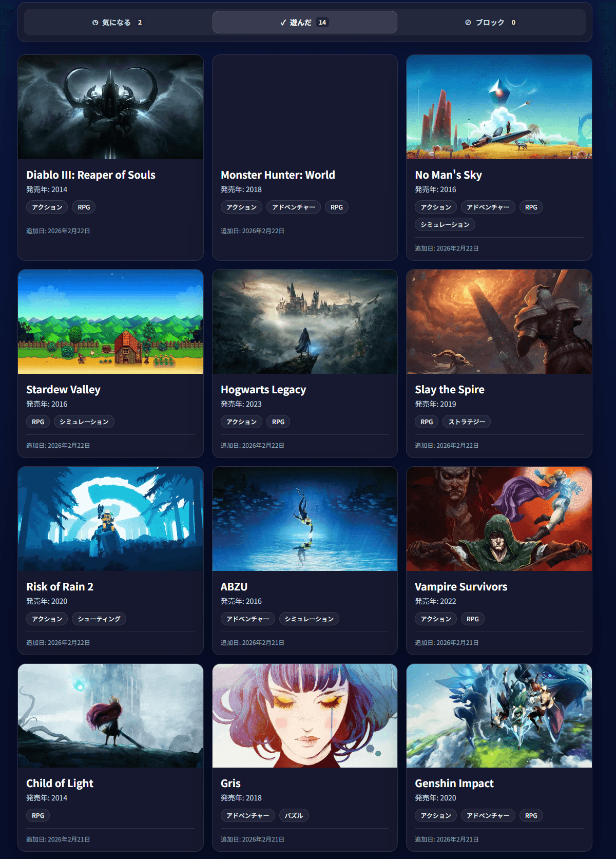
Task: Select the Hogwarts Legacy cover image
Action: [304, 322]
